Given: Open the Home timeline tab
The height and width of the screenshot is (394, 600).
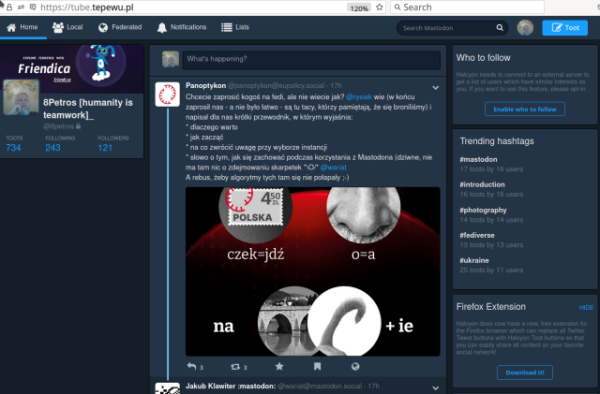Looking at the screenshot, I should tap(23, 28).
